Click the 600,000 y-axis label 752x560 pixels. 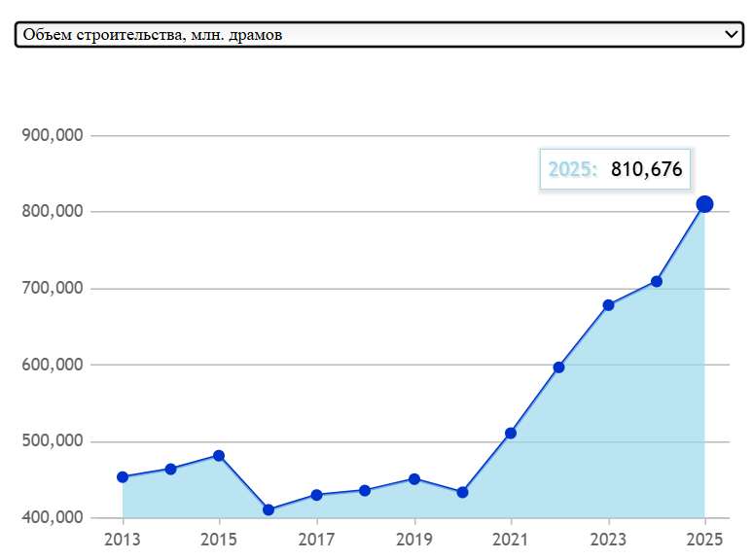point(52,366)
